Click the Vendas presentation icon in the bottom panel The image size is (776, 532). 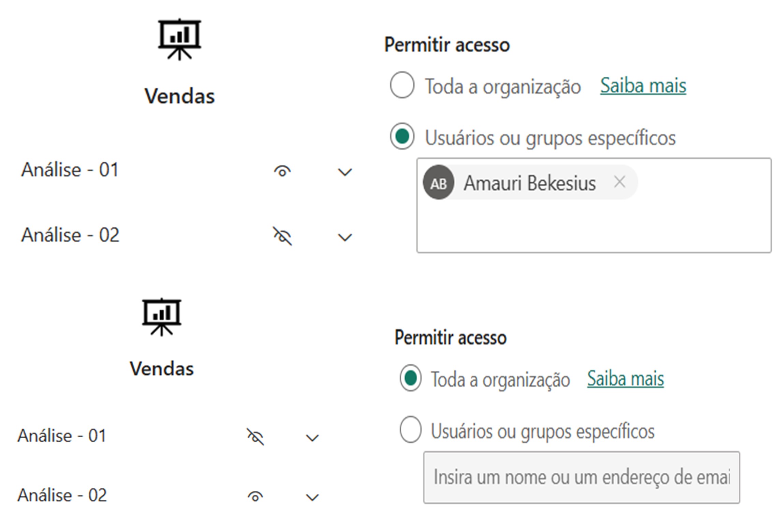click(x=162, y=317)
